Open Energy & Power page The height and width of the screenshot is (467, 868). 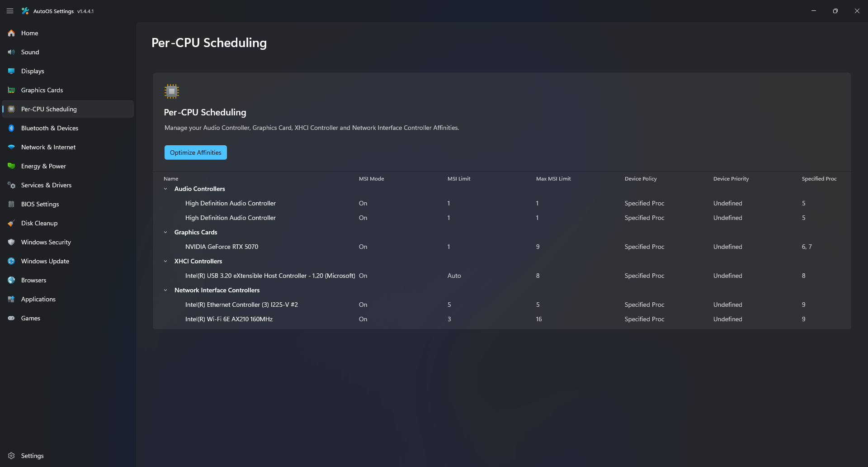tap(68, 166)
